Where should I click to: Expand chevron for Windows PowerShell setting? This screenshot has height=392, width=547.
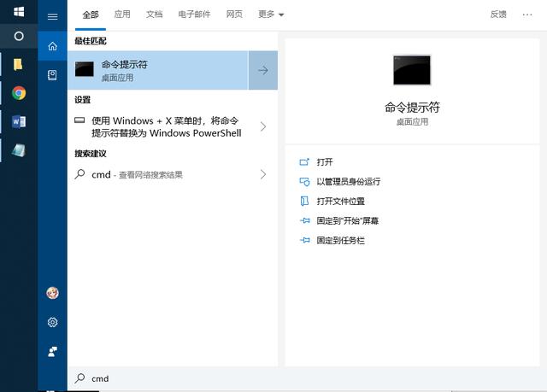click(263, 126)
